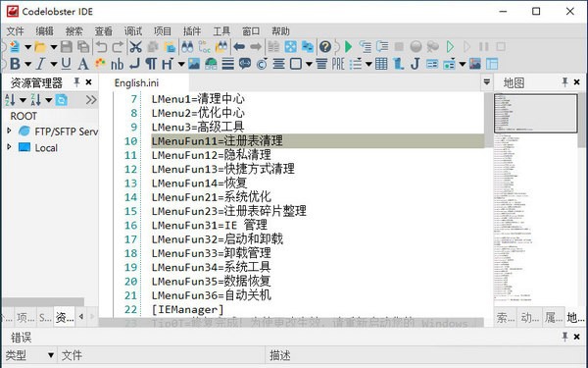Viewport: 588px width, 368px height.
Task: Open the 插件 menu
Action: [x=192, y=31]
